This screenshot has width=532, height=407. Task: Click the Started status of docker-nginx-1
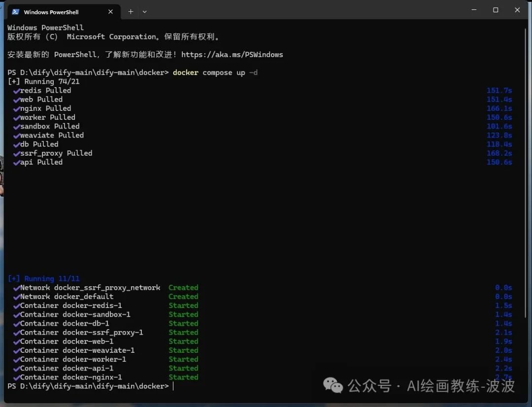click(x=184, y=377)
